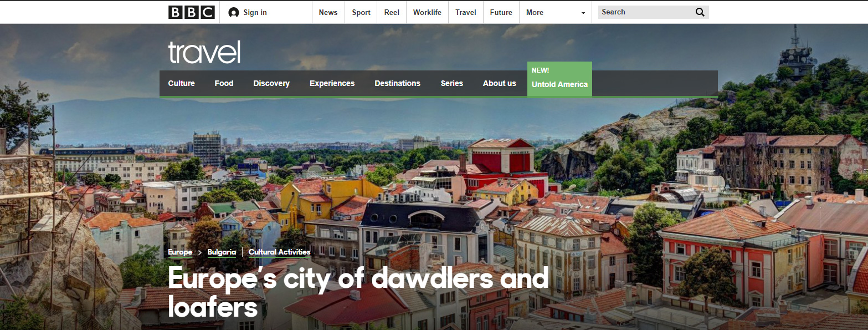Open the About us page
The width and height of the screenshot is (868, 330).
[x=499, y=83]
